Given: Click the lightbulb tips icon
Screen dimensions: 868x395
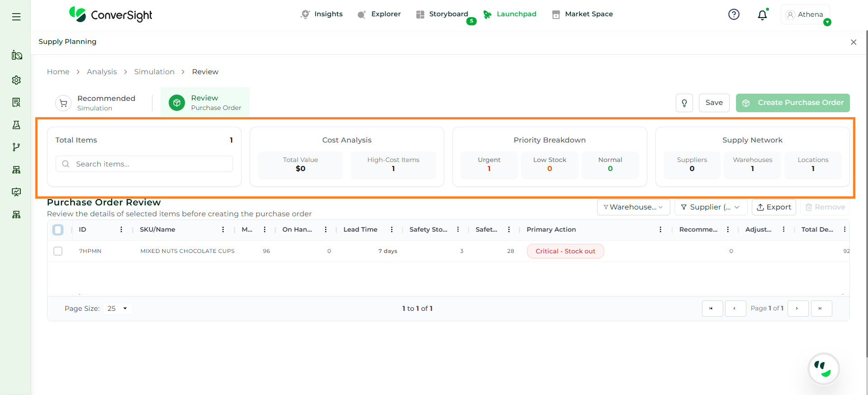Looking at the screenshot, I should coord(684,103).
